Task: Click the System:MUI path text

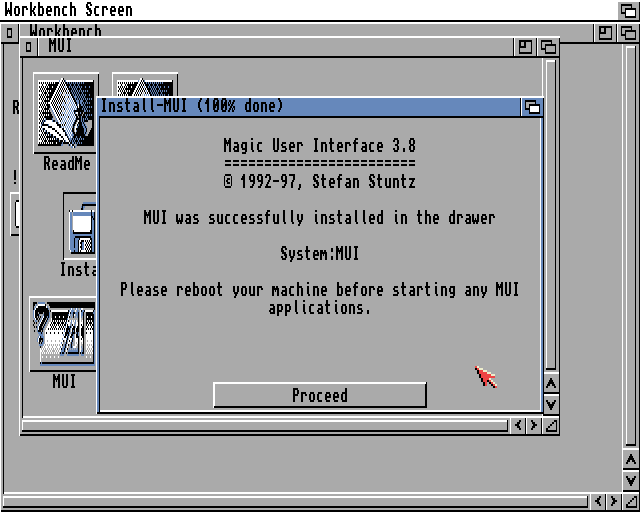Action: click(x=320, y=254)
